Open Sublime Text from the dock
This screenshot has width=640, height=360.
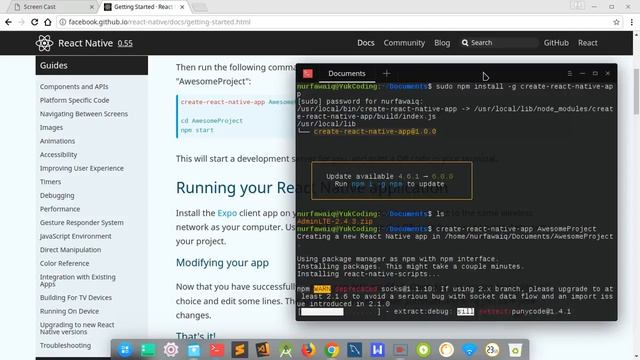click(240, 350)
